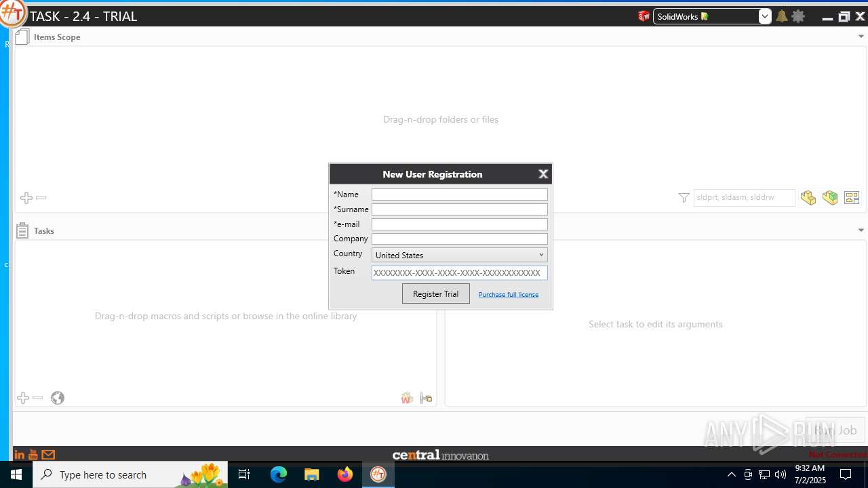Open the YouTube link icon

point(33,455)
